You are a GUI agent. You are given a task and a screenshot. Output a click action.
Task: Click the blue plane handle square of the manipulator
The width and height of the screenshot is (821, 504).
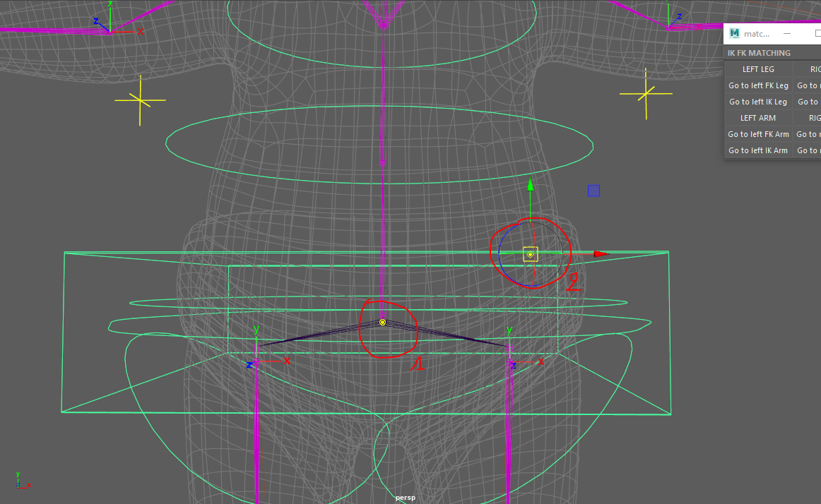[x=593, y=191]
